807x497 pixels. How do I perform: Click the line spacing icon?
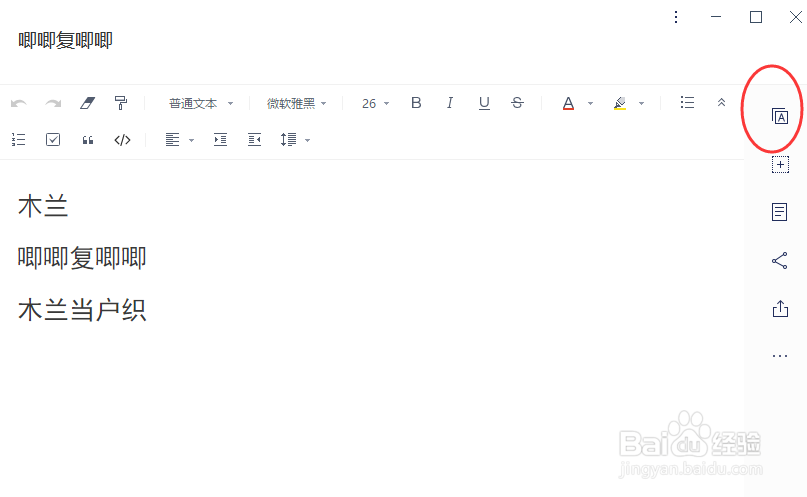[x=288, y=139]
